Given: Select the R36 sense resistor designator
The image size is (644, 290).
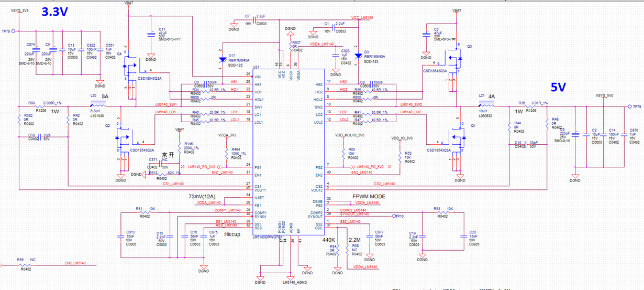Looking at the screenshot, I should click(521, 103).
